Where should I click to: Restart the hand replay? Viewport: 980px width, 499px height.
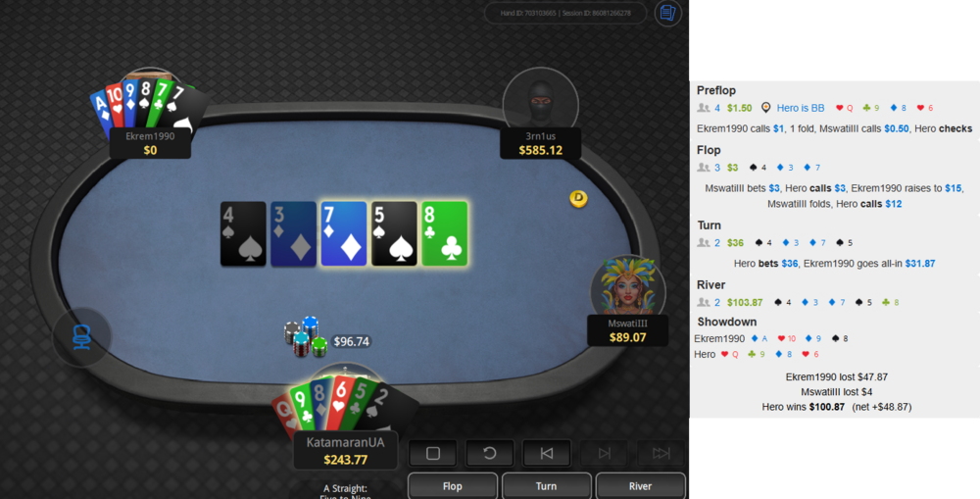(x=490, y=453)
